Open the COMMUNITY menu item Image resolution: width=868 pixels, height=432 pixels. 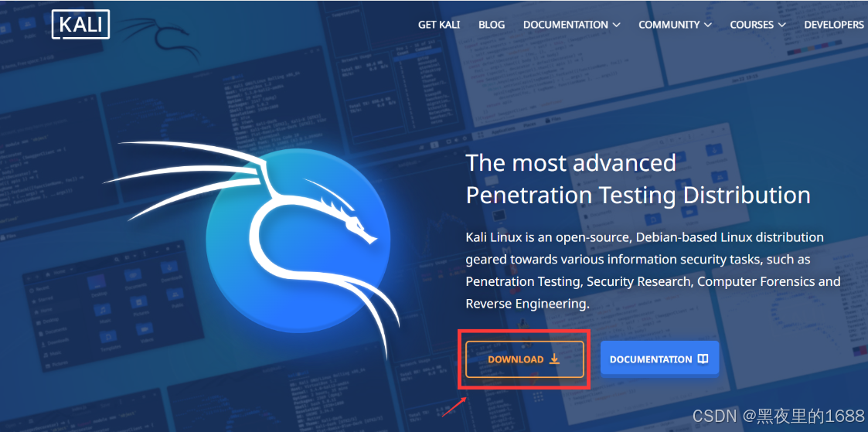click(669, 25)
